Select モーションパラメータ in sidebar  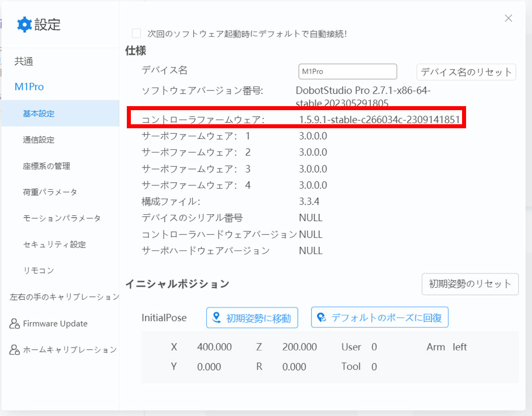(x=61, y=218)
